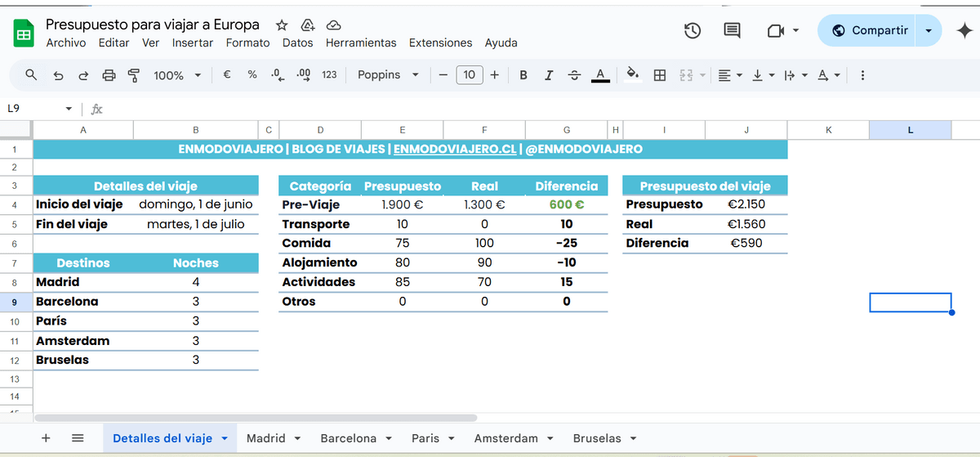Click the Compartir share button
This screenshot has height=457, width=980.
pyautogui.click(x=870, y=30)
